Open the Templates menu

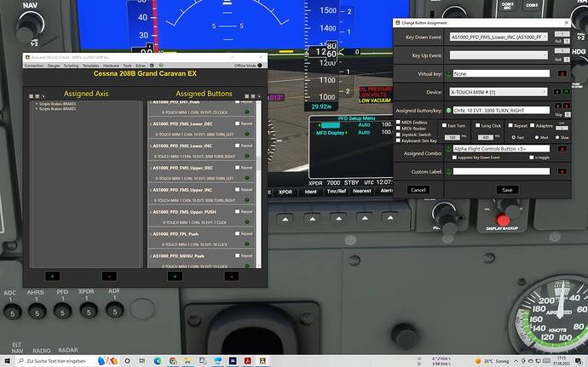coord(90,66)
